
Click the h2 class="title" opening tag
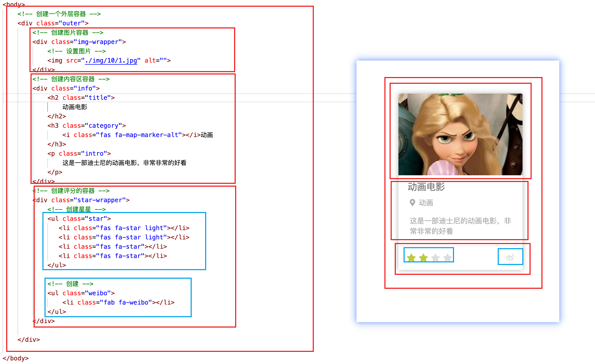coord(81,98)
